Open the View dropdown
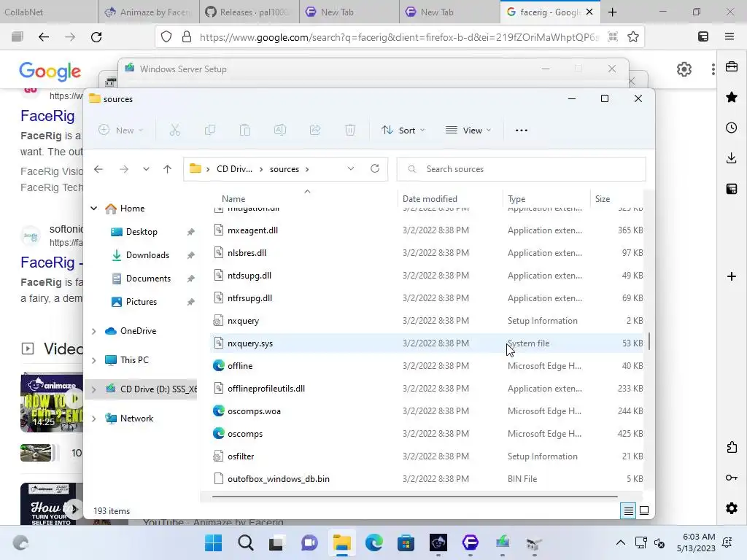The width and height of the screenshot is (747, 560). click(x=468, y=130)
